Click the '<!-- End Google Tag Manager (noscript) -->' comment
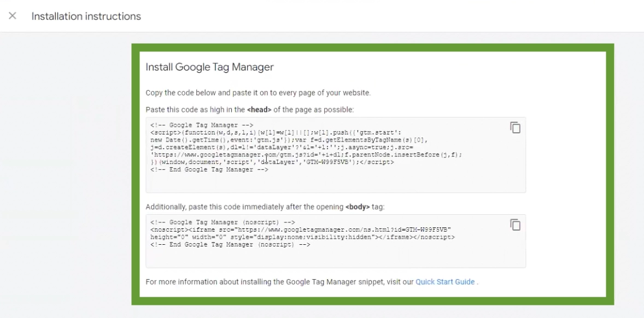The height and width of the screenshot is (318, 644). 230,245
